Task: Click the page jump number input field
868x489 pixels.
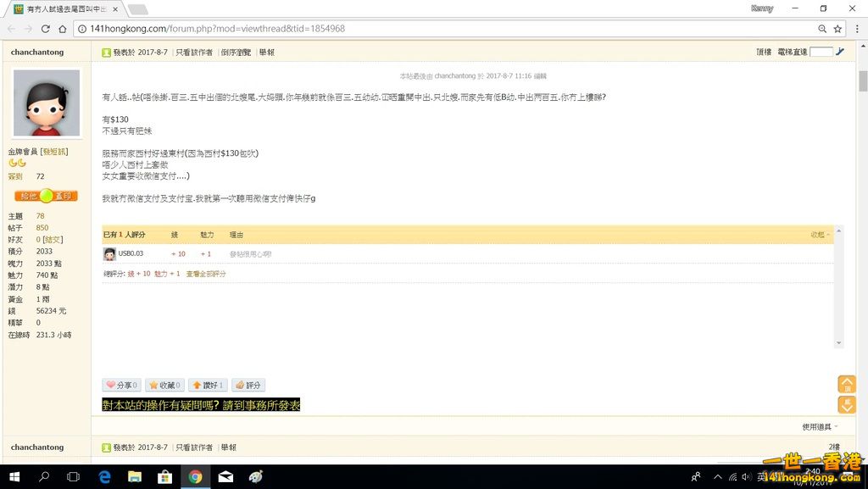Action: 821,51
